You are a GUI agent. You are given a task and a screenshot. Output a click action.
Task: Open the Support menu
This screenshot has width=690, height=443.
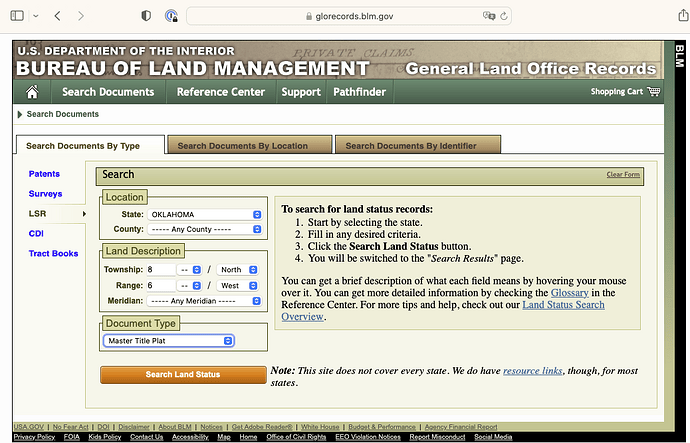pos(301,92)
